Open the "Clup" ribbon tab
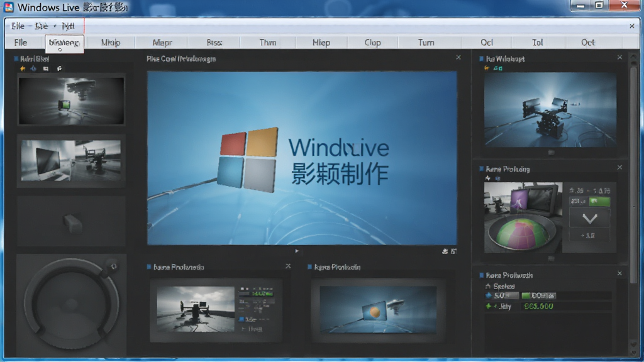Viewport: 644px width, 362px height. tap(372, 42)
